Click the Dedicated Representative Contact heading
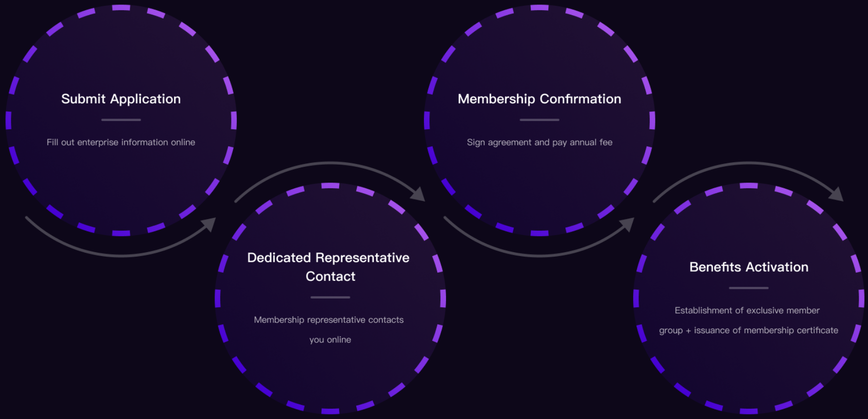Viewport: 868px width, 419px height. click(328, 267)
